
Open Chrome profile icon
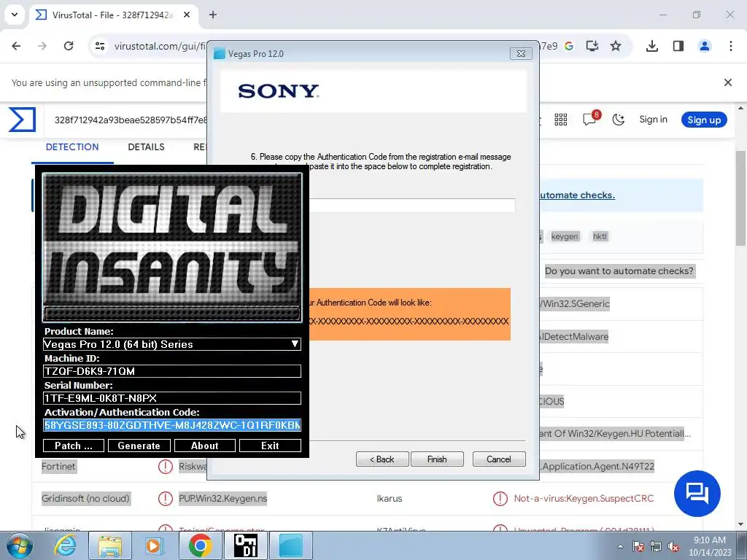point(705,46)
